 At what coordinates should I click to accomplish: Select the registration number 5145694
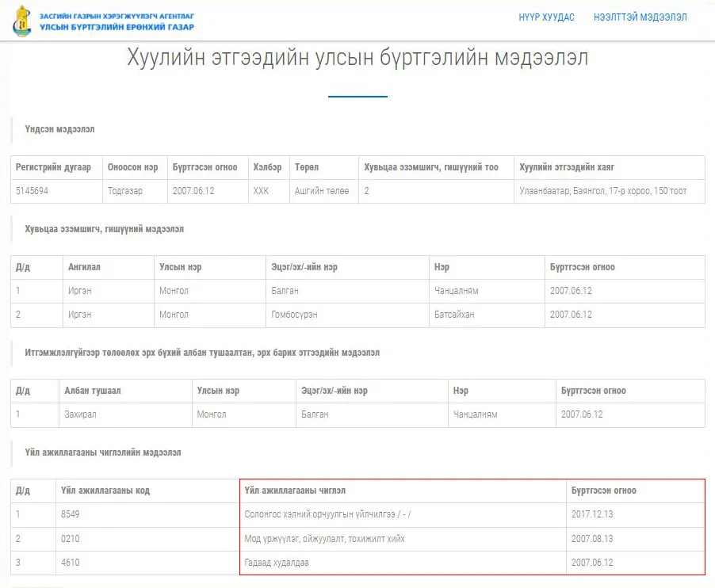32,191
